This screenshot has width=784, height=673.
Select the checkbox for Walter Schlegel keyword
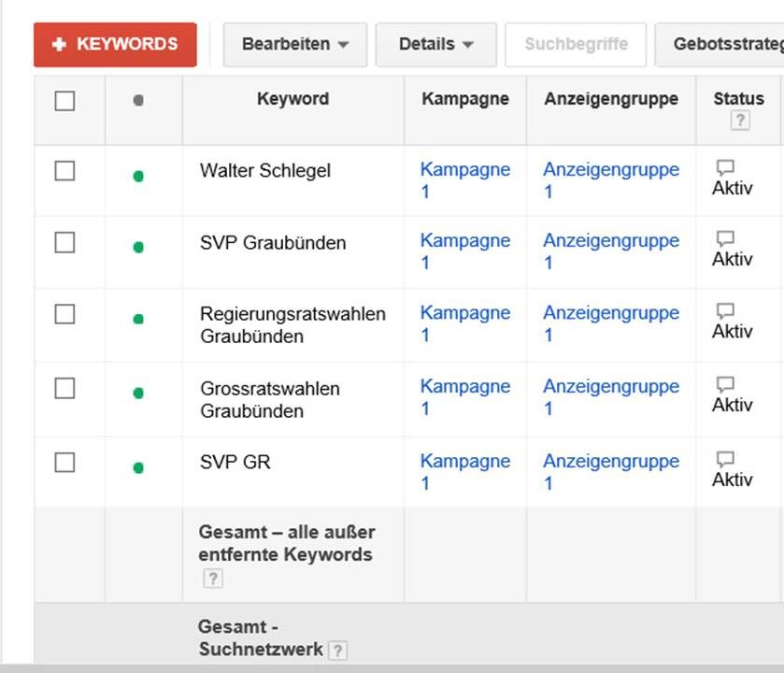point(64,171)
